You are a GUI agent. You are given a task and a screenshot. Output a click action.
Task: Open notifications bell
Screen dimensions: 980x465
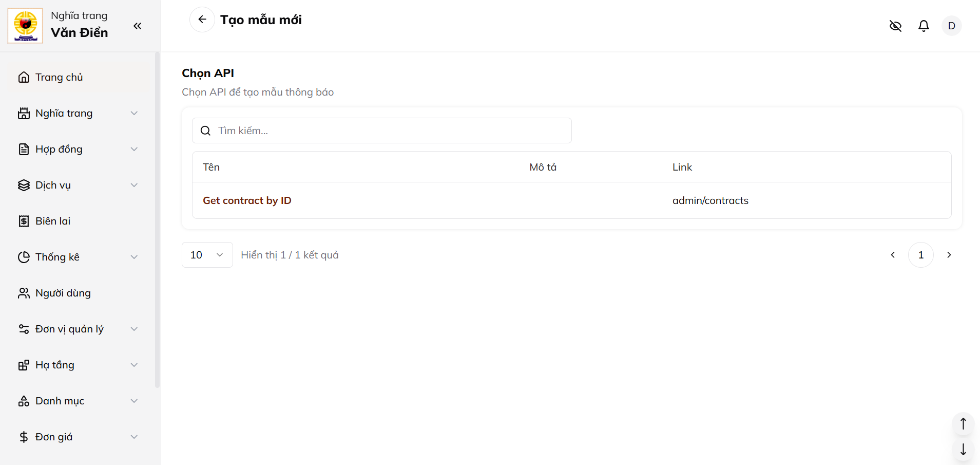tap(924, 26)
